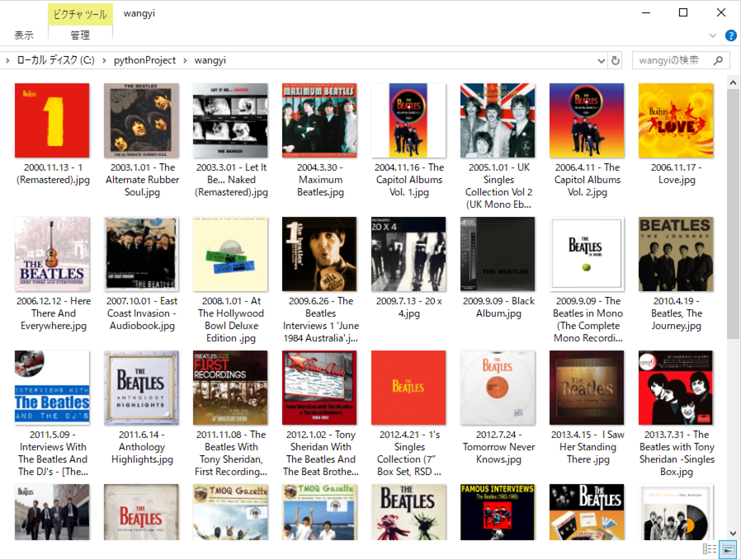The image size is (741, 560).
Task: Select UK Singles Collection Vol 2 thumbnail
Action: click(498, 120)
